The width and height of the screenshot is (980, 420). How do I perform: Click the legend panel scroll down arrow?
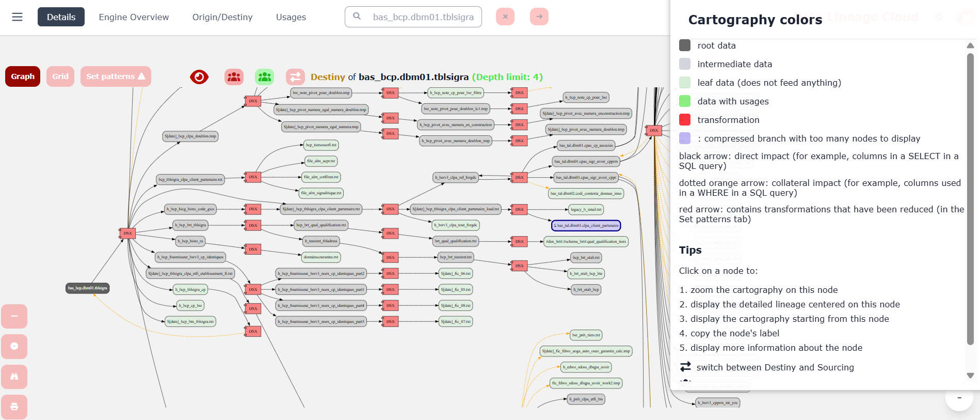(970, 376)
